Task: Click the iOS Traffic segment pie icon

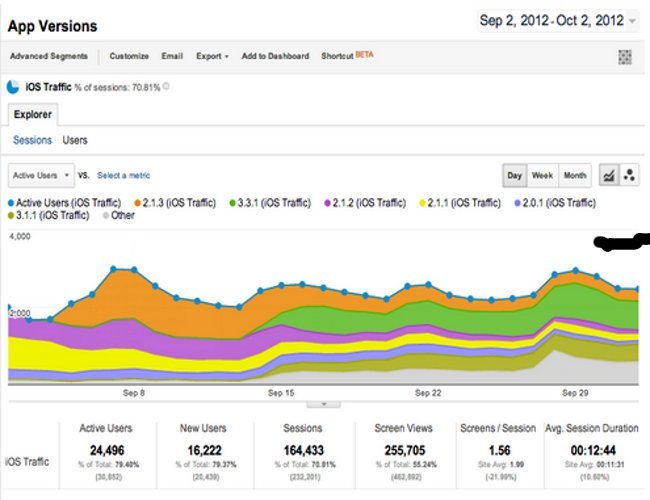Action: 14,87
